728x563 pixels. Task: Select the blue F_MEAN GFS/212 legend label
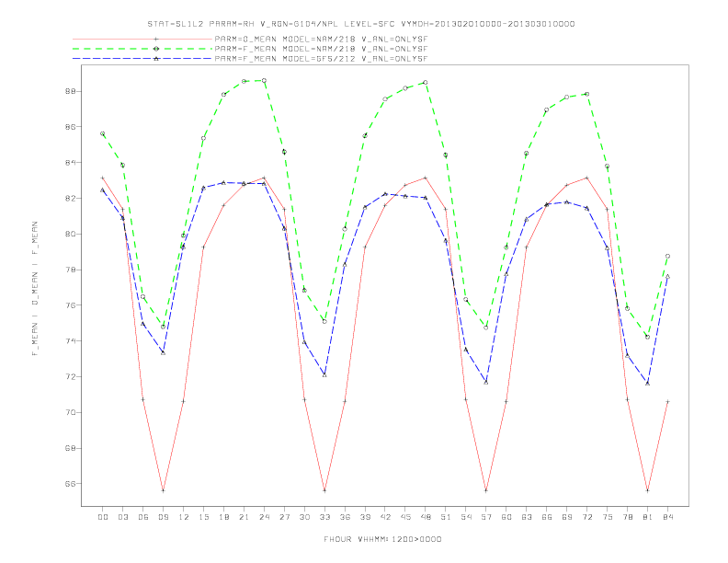click(x=321, y=59)
